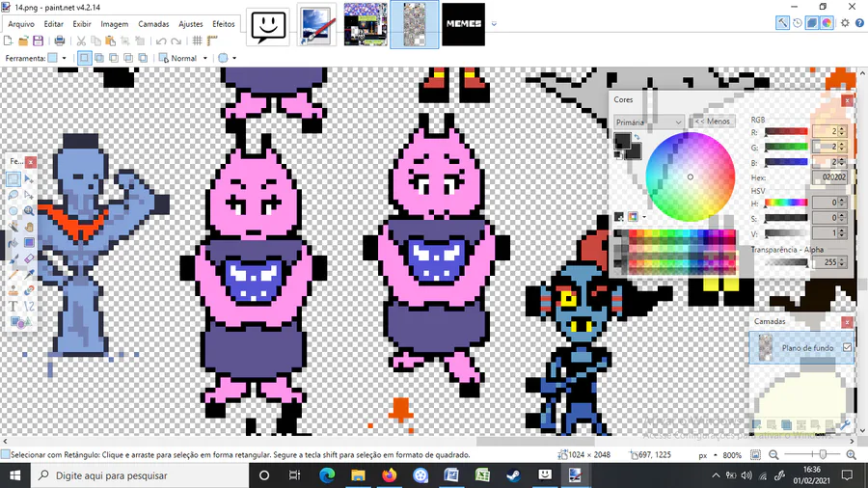868x488 pixels.
Task: Toggle the History window button
Action: (x=798, y=23)
